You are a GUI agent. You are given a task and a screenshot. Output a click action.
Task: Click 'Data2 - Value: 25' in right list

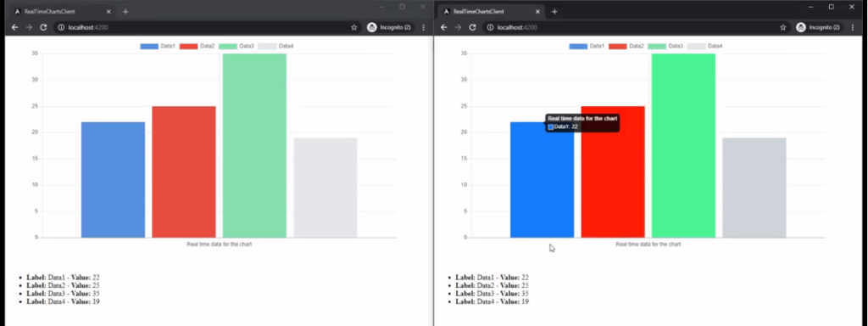click(x=503, y=285)
